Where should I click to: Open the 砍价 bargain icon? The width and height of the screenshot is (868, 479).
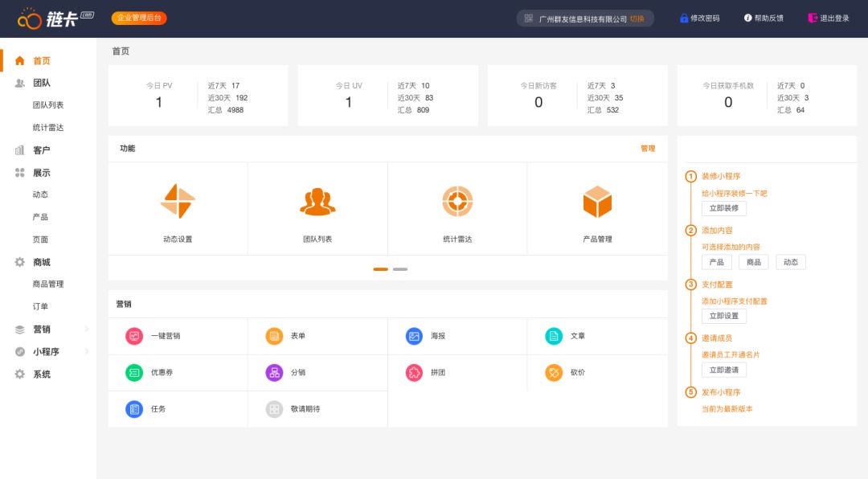[x=554, y=373]
